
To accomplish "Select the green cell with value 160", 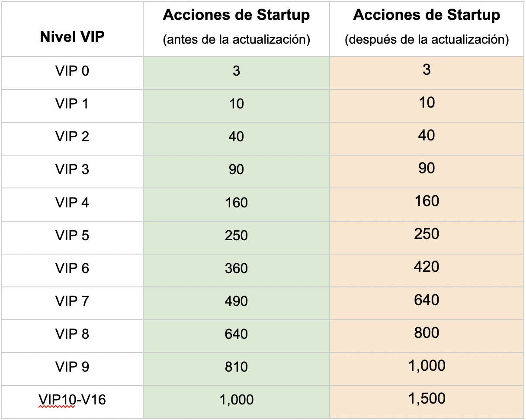I will point(236,203).
